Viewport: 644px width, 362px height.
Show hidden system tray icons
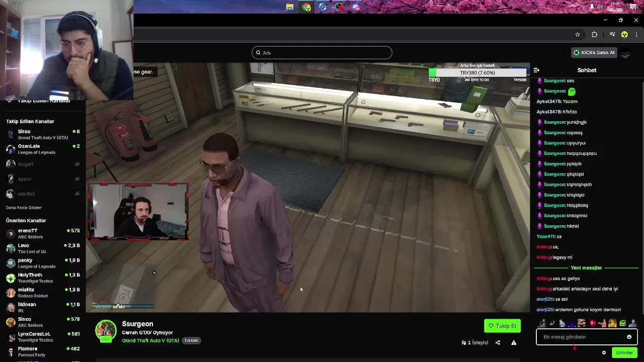click(x=584, y=7)
